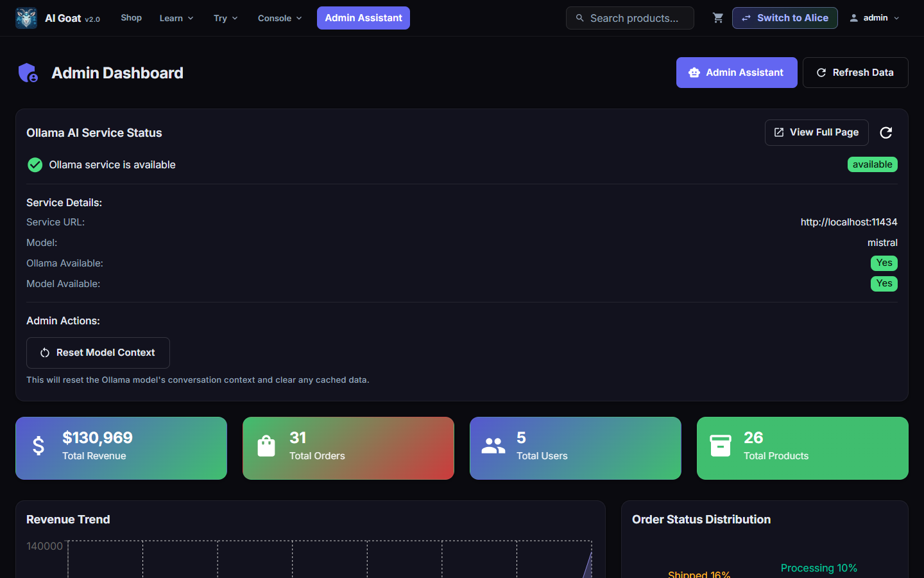The width and height of the screenshot is (924, 578).
Task: Select the 5 Total Users card
Action: tap(576, 448)
